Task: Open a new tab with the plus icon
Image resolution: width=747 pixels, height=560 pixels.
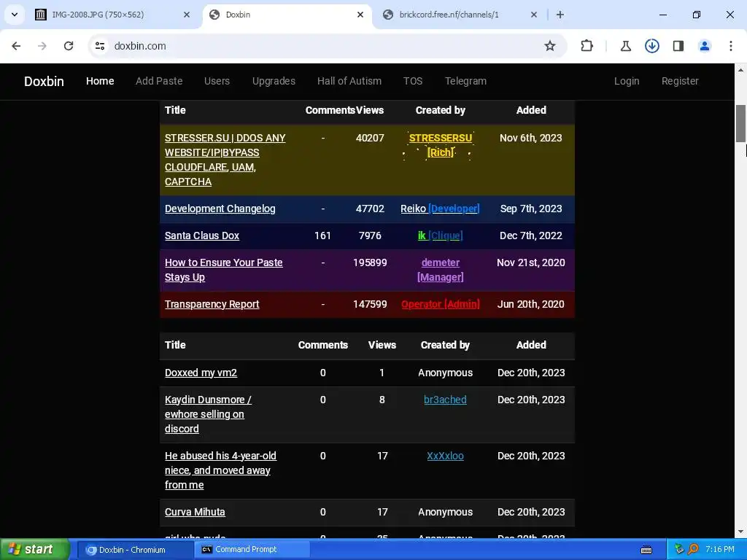Action: [560, 15]
